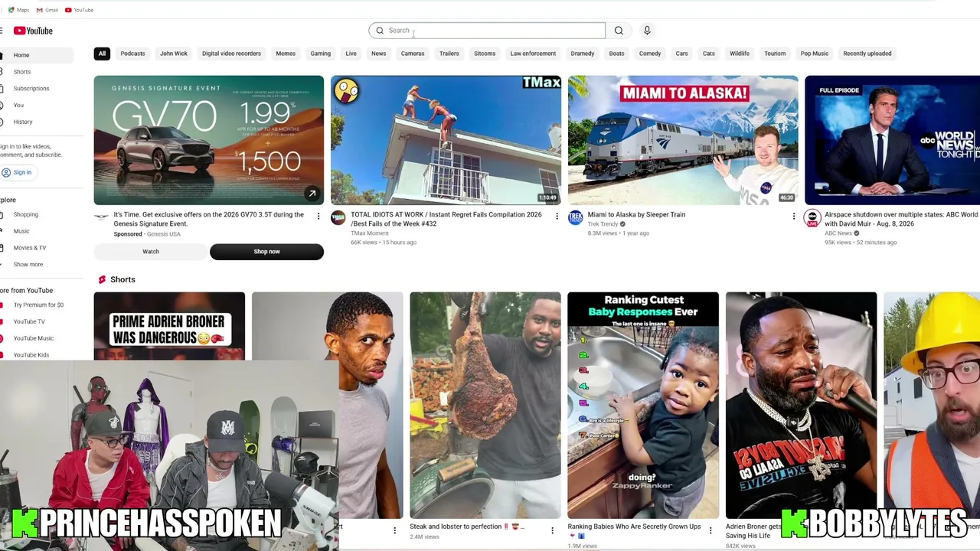
Task: Filter by the Sitcoms chip
Action: 485,54
